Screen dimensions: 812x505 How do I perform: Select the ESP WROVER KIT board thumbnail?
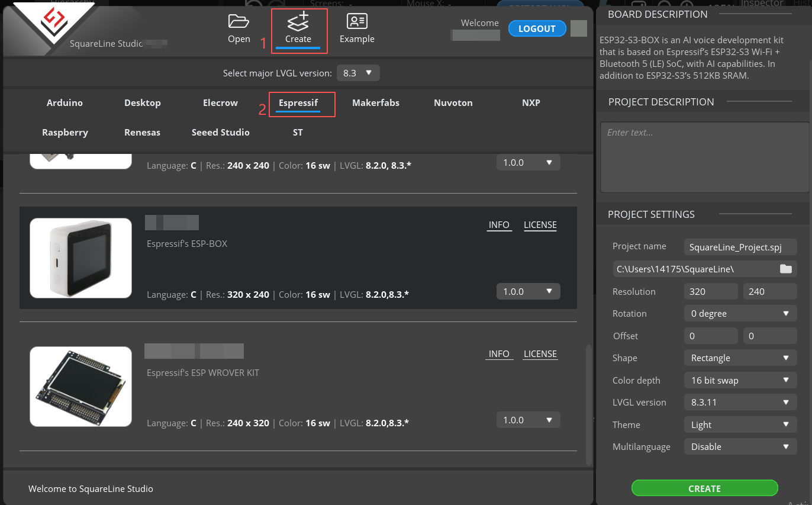81,387
